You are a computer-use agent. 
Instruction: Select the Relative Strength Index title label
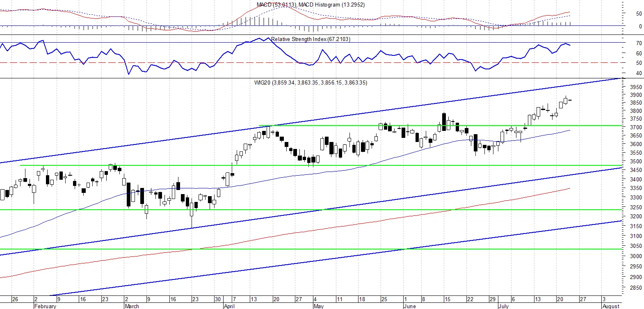[x=311, y=39]
